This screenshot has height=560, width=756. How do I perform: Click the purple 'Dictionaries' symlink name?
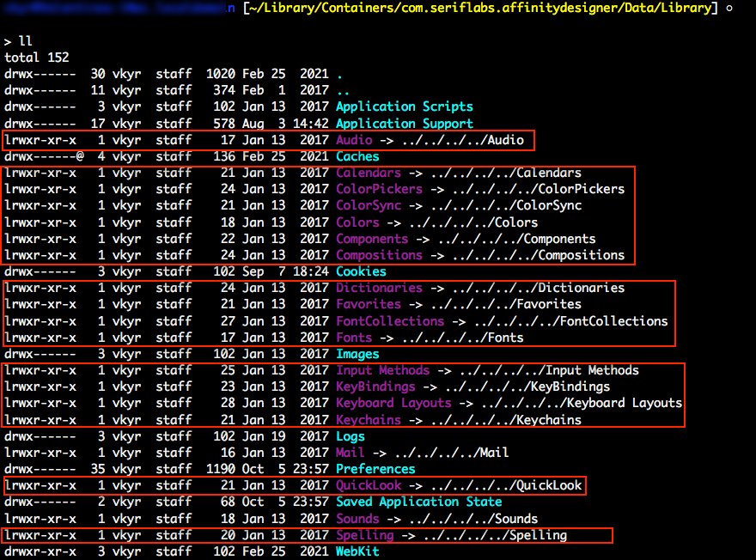point(379,288)
